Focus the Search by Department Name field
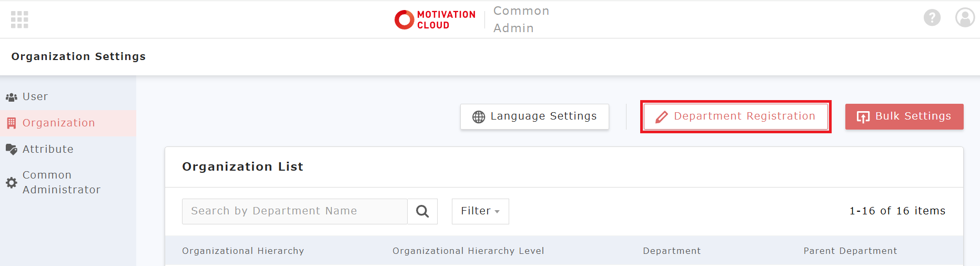 click(x=295, y=211)
